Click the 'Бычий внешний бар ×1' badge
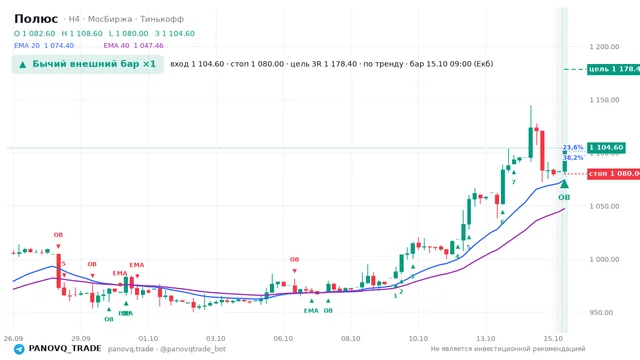 88,64
